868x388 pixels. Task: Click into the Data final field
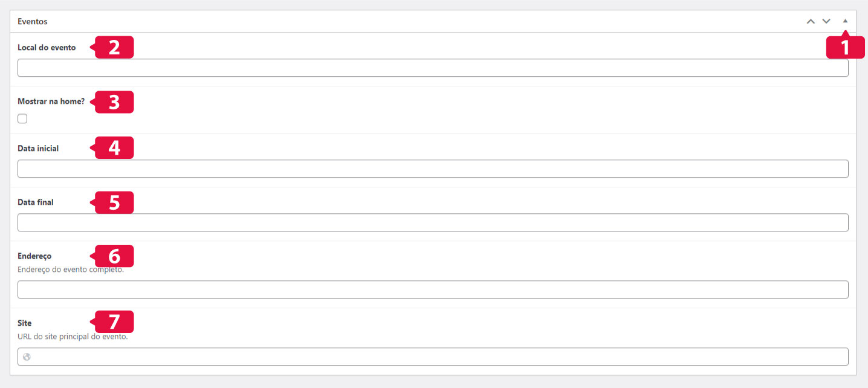[433, 222]
